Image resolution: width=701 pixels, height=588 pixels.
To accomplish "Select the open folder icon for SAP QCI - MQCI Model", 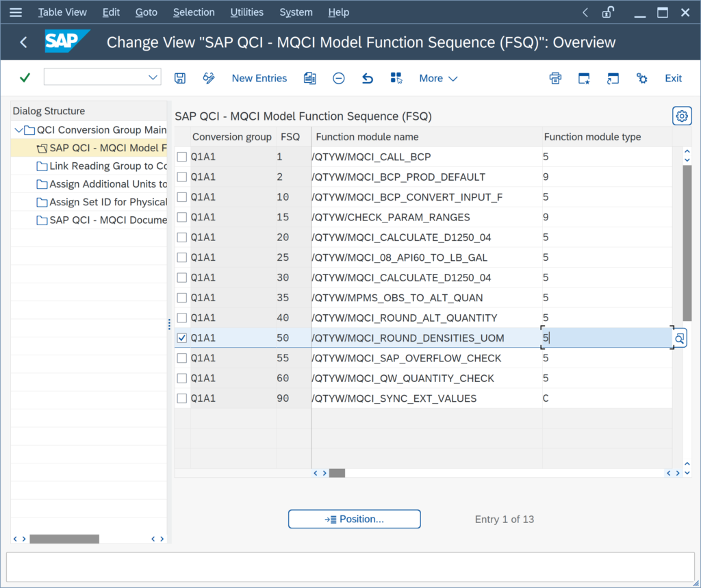I will [42, 149].
